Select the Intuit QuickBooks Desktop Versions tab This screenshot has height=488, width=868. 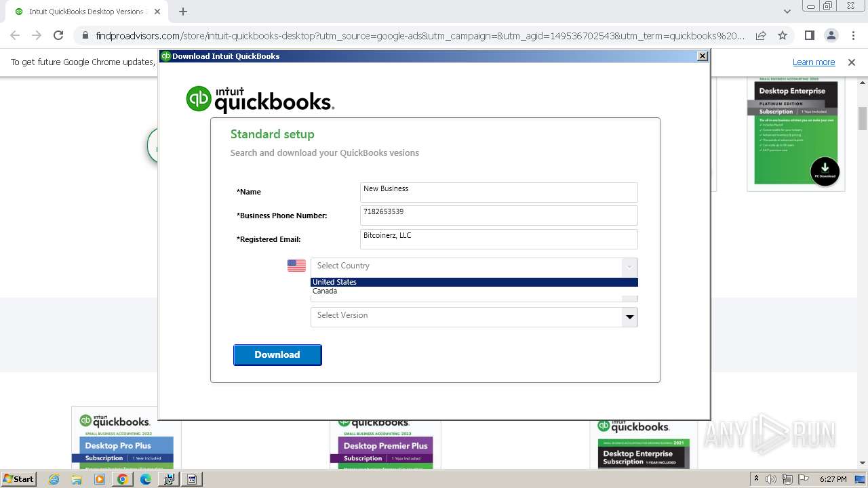86,12
